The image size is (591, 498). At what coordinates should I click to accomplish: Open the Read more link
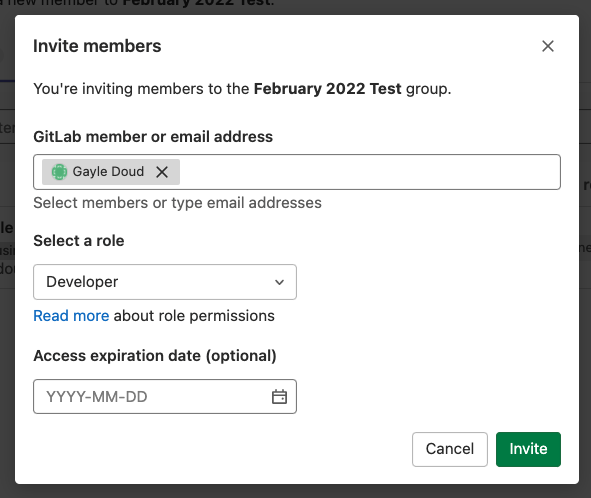(71, 316)
